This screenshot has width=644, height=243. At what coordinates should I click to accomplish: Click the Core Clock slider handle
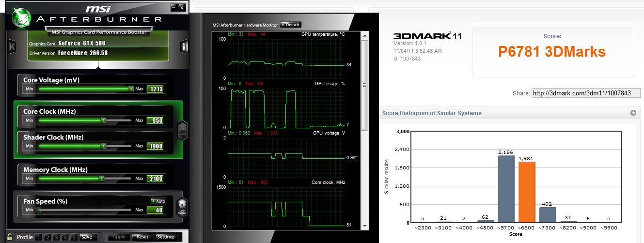pos(103,120)
